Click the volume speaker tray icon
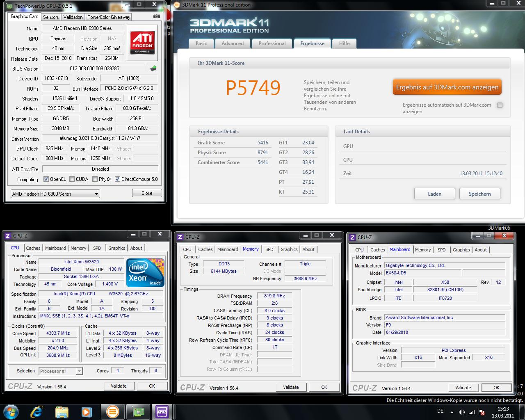The width and height of the screenshot is (525, 420). point(461,412)
